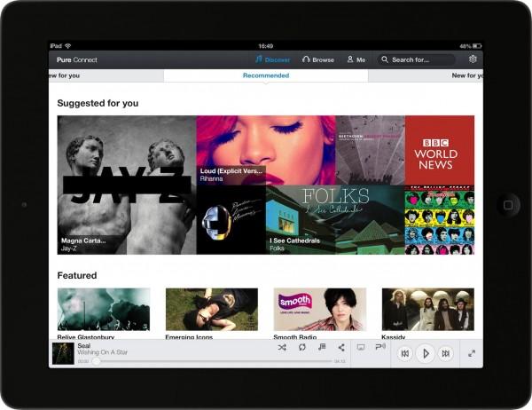Screen dimensions: 532x410
Task: Open I See Cathedrals Folks album
Action: pyautogui.click(x=335, y=220)
